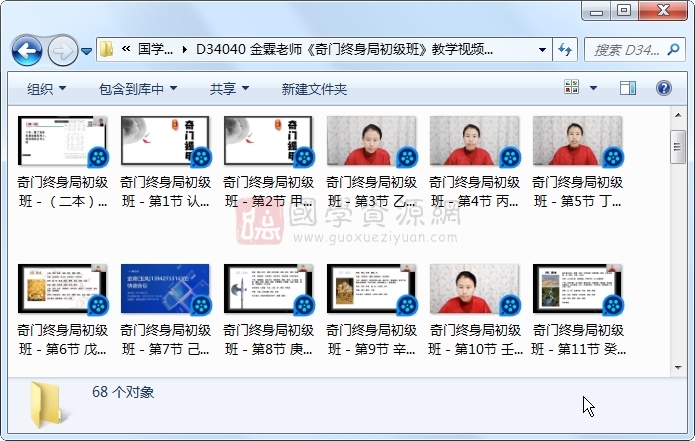Click the folder icon in address bar

coord(106,49)
